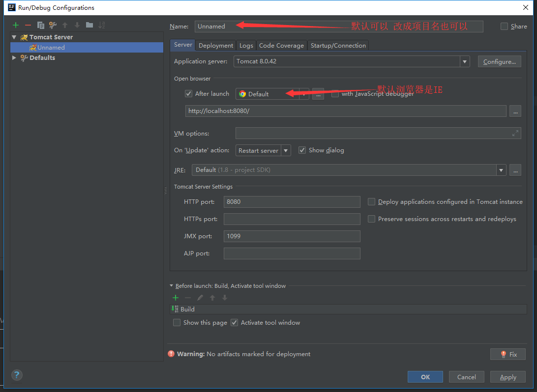Open JRE Default dropdown arrow
The image size is (537, 392).
click(x=501, y=170)
